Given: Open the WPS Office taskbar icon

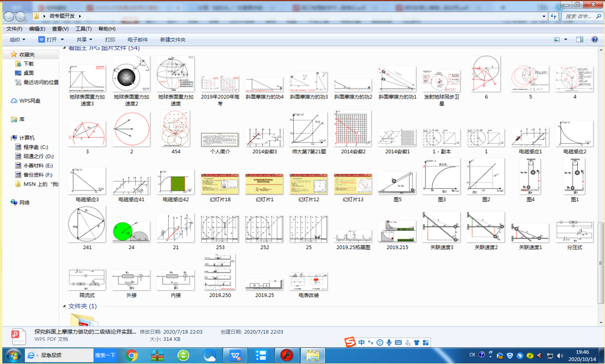Looking at the screenshot, I should click(x=235, y=355).
